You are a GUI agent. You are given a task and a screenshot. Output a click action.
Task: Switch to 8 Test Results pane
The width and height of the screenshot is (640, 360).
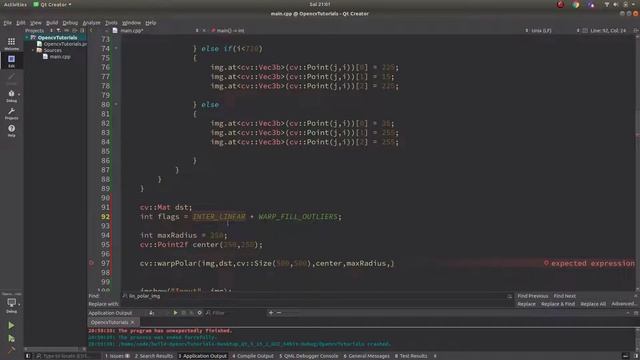click(411, 356)
